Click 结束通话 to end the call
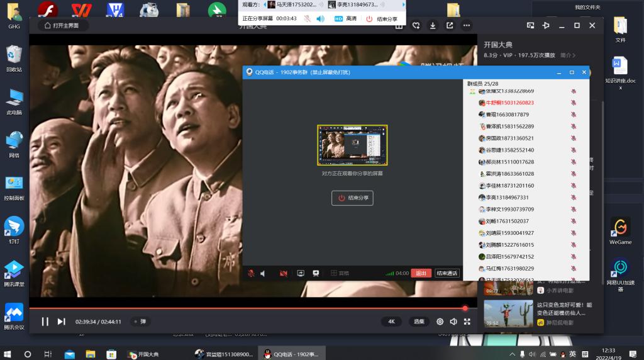Viewport: 644px width, 360px height. [447, 273]
